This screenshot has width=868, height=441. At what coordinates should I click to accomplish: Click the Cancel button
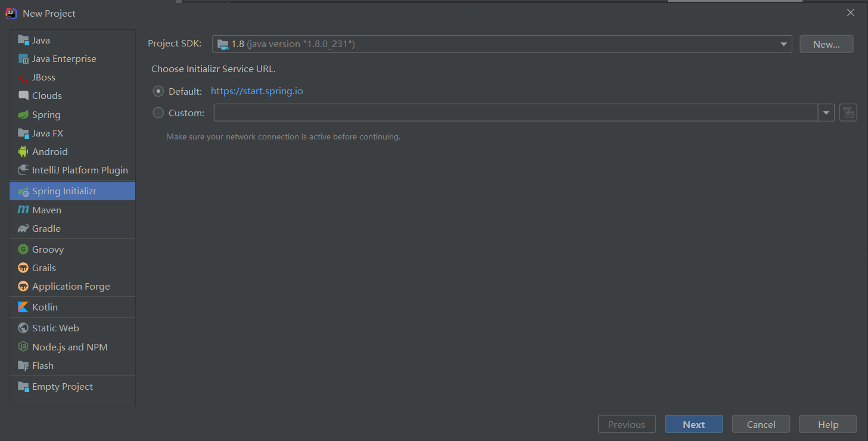761,424
